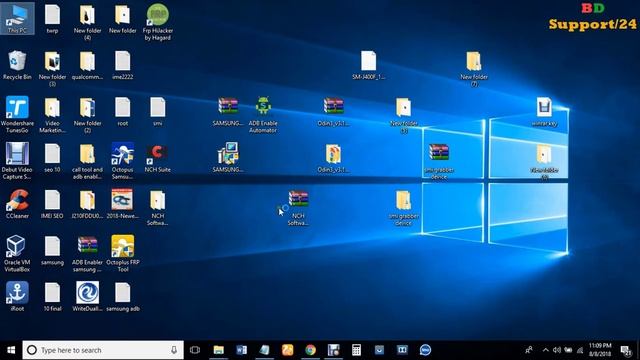Open the People icon in system tray
This screenshot has width=640, height=360.
point(529,350)
